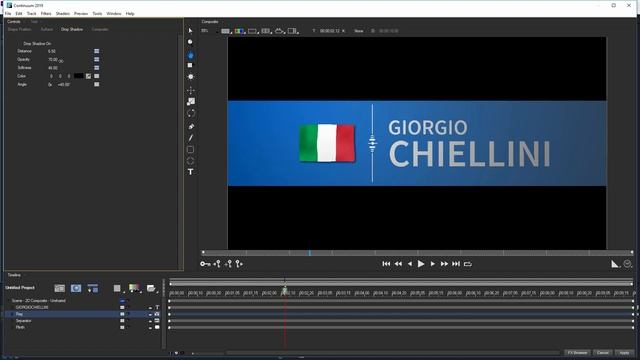Toggle Distance keyframe animation button
The image size is (640, 360).
click(97, 51)
